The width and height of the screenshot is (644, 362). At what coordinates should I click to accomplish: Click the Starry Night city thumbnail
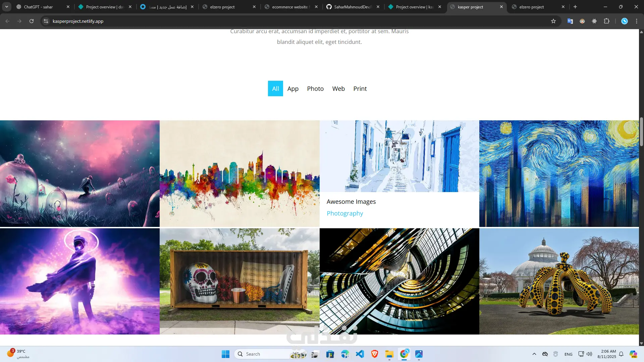[x=559, y=173]
